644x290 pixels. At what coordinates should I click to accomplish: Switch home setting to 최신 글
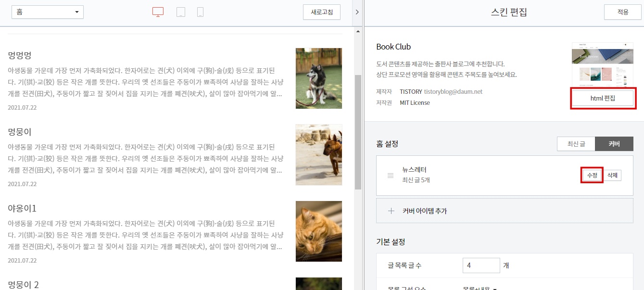pos(576,144)
